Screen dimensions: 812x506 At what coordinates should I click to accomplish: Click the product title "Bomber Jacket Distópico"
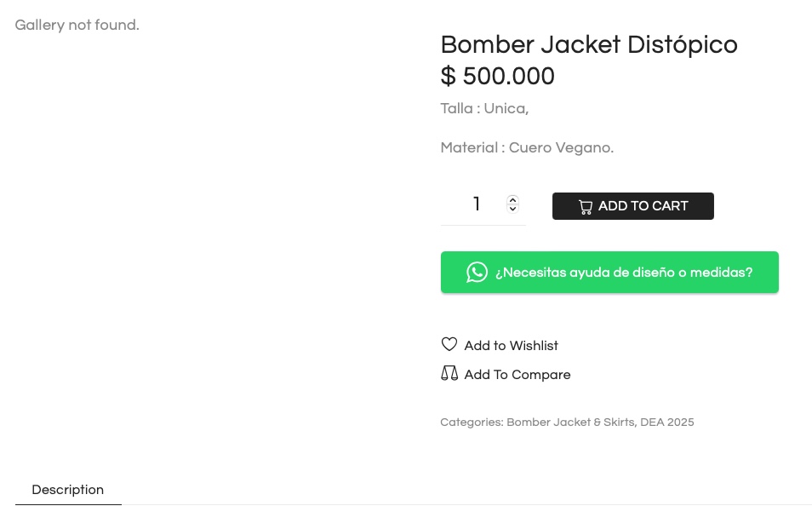tap(589, 44)
